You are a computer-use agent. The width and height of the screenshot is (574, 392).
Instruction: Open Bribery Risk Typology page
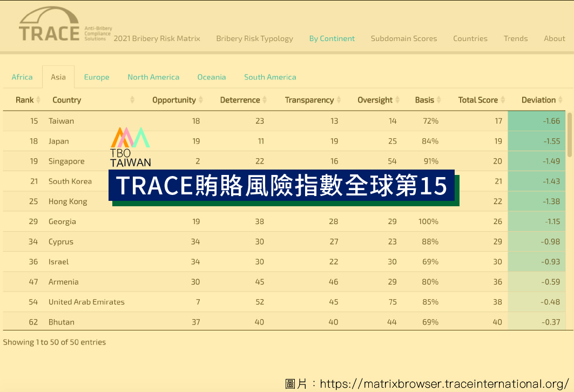[x=254, y=38]
